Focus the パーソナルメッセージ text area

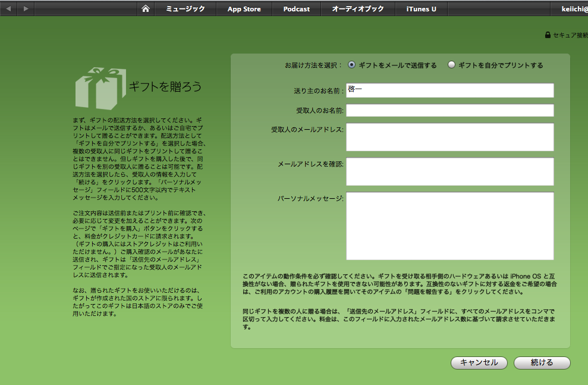(x=449, y=226)
